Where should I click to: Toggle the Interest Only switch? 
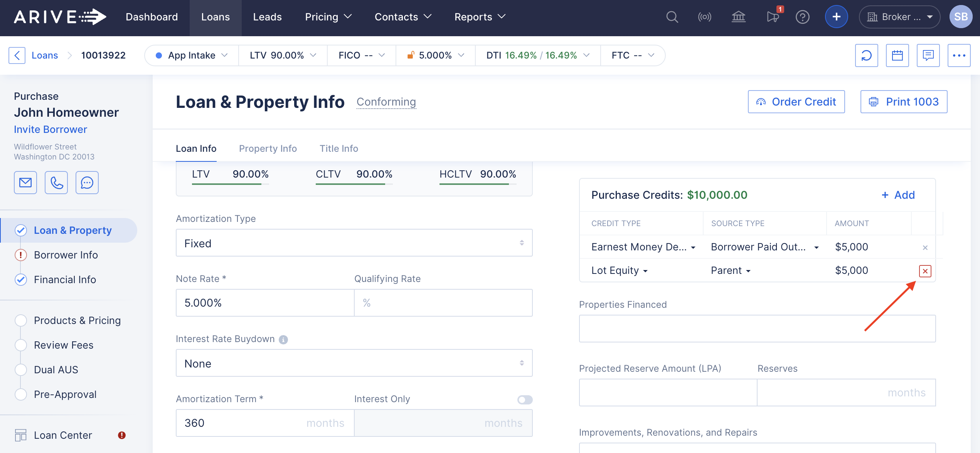(x=525, y=400)
